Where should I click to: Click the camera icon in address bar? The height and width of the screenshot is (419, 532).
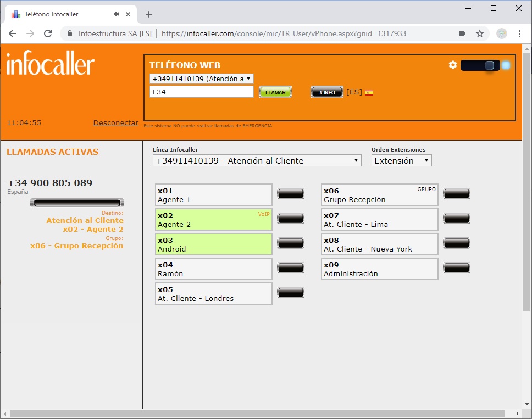[x=462, y=33]
